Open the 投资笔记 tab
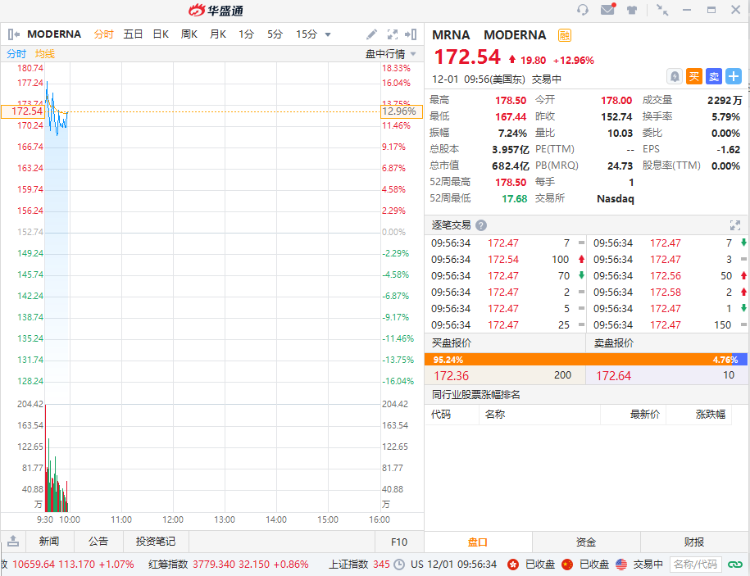This screenshot has height=576, width=750. (155, 542)
